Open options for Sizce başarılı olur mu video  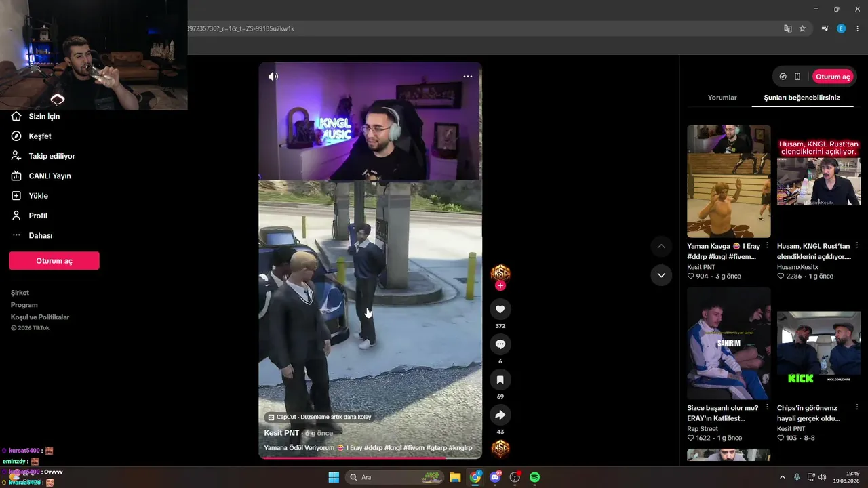pyautogui.click(x=767, y=408)
